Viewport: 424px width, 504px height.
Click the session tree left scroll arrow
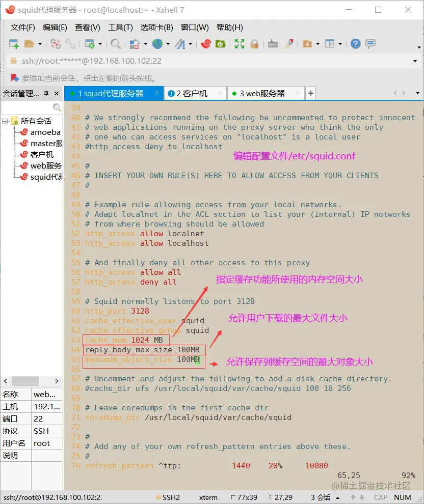click(x=6, y=381)
